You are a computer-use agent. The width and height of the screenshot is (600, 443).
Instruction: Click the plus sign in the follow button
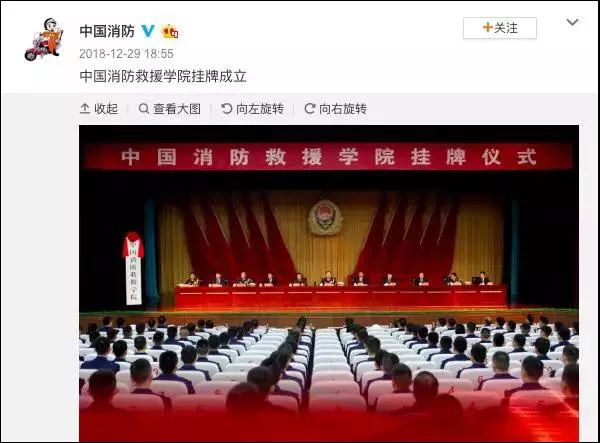coord(488,28)
